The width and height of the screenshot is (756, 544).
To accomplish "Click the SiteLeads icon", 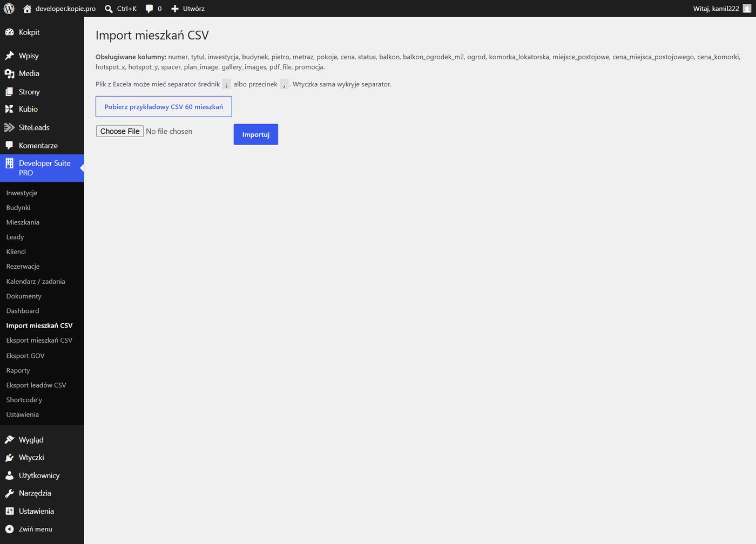I will point(9,127).
